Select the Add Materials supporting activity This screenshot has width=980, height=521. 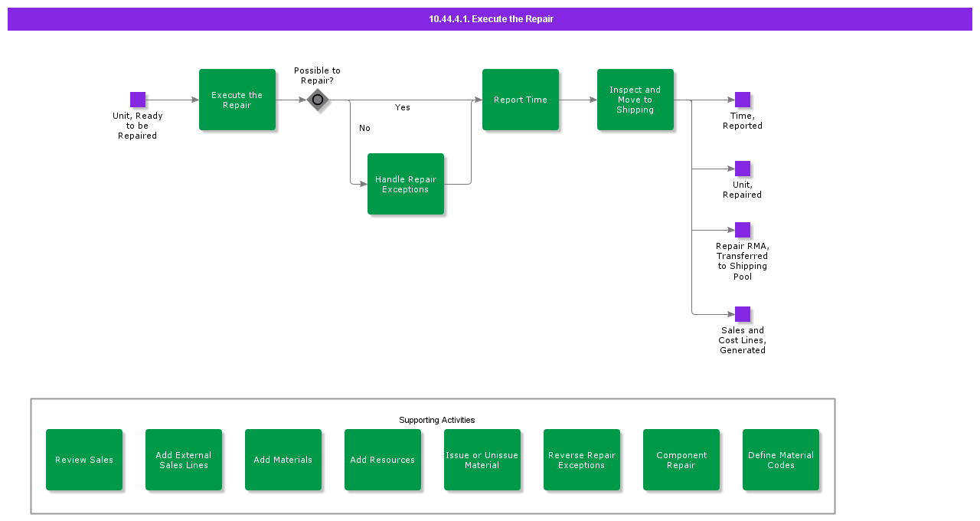283,460
